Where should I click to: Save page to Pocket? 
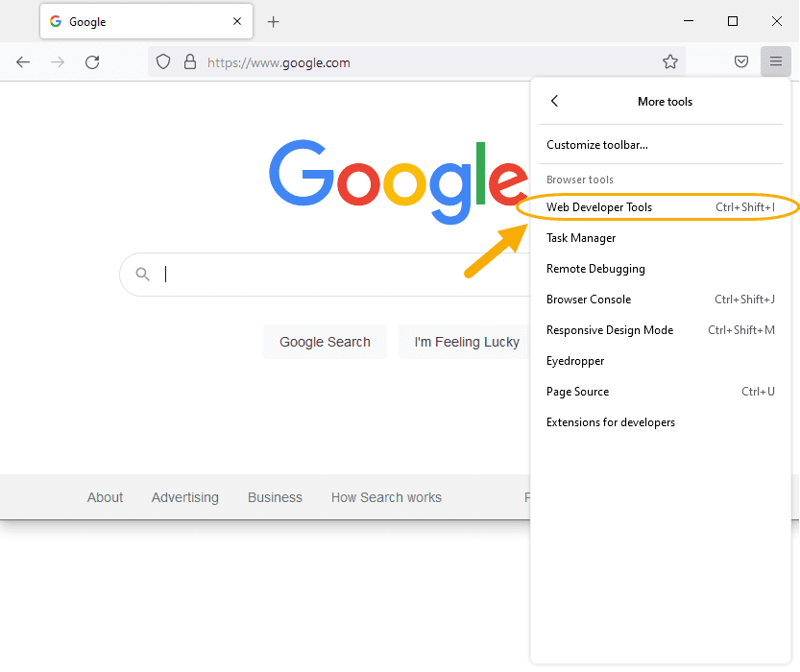click(740, 61)
